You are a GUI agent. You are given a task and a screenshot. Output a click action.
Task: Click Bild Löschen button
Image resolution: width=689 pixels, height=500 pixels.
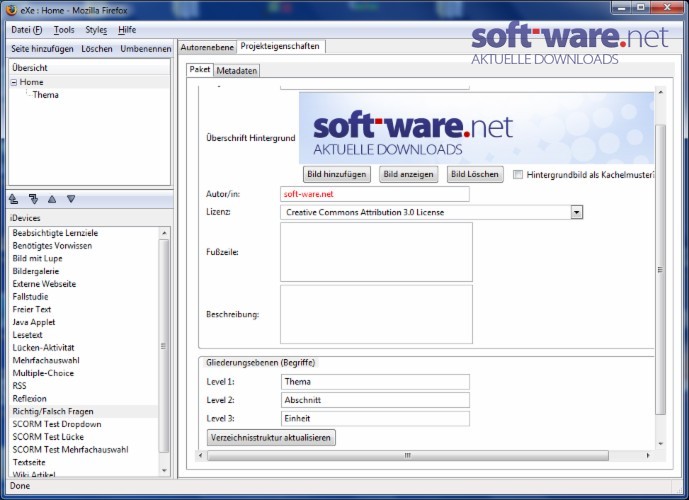(x=475, y=174)
